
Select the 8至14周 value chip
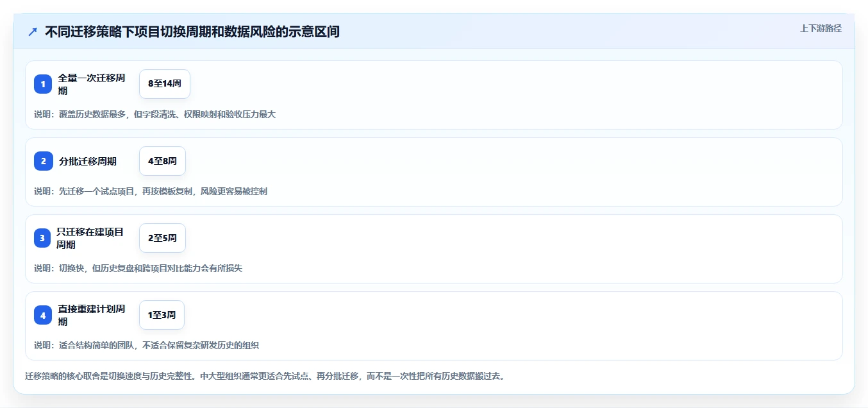(165, 84)
